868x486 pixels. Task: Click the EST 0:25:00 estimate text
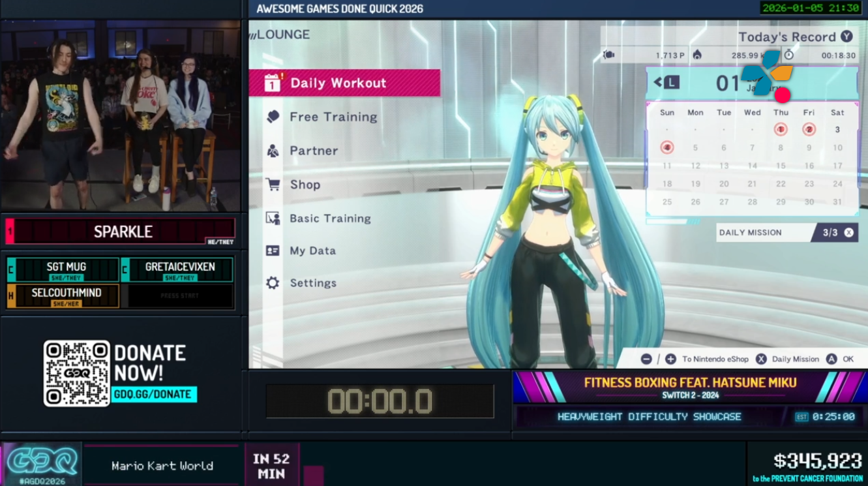tap(825, 417)
